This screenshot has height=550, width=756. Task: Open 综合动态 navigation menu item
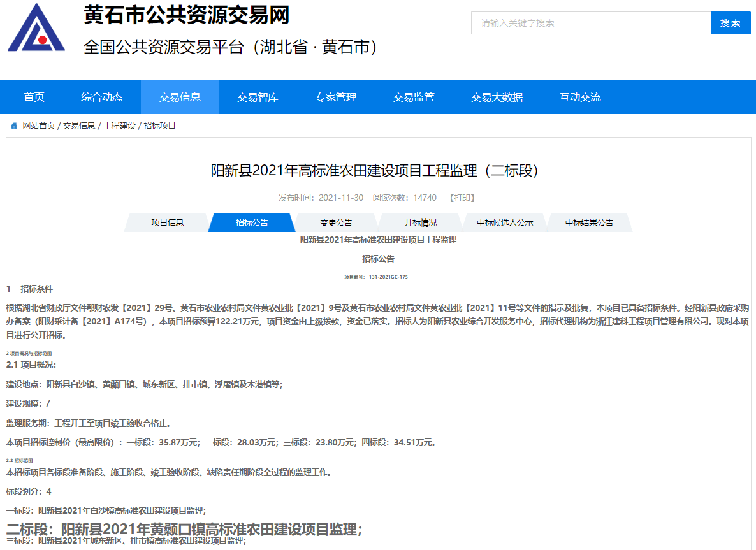point(102,98)
